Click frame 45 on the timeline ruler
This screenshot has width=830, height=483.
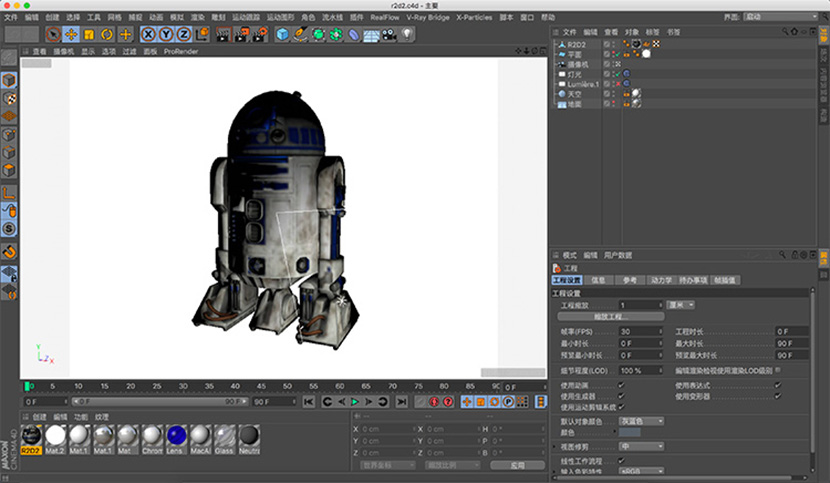point(261,386)
